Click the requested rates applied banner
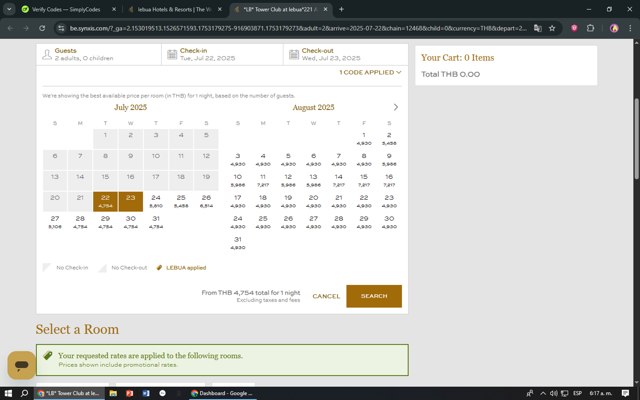640x400 pixels. (222, 360)
